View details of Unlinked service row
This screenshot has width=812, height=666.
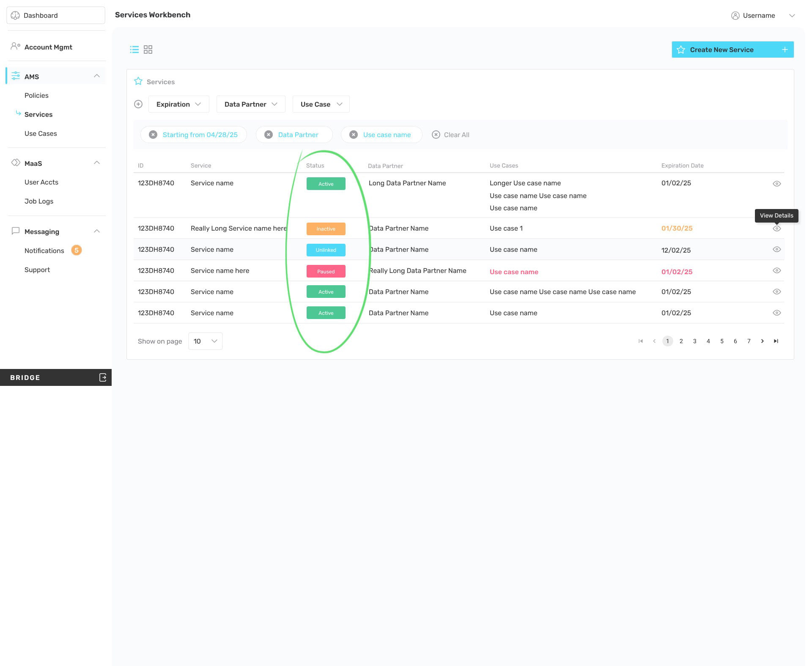pos(777,250)
